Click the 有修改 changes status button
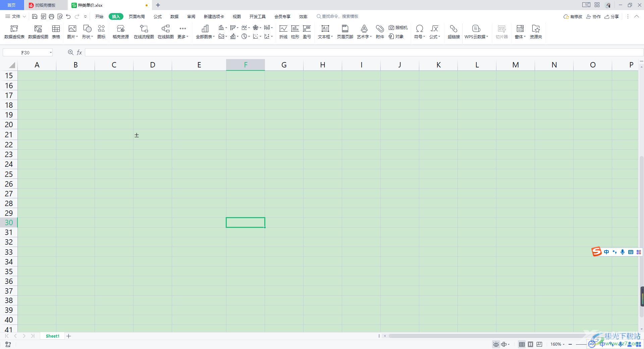 573,16
